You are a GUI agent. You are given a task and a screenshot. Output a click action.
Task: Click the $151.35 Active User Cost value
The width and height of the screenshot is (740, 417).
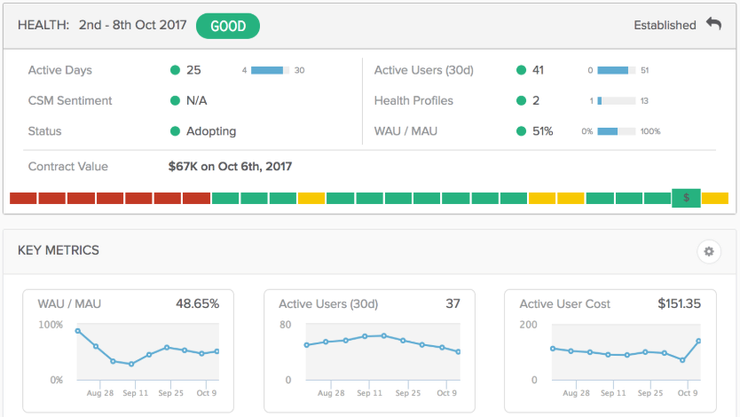(x=679, y=304)
